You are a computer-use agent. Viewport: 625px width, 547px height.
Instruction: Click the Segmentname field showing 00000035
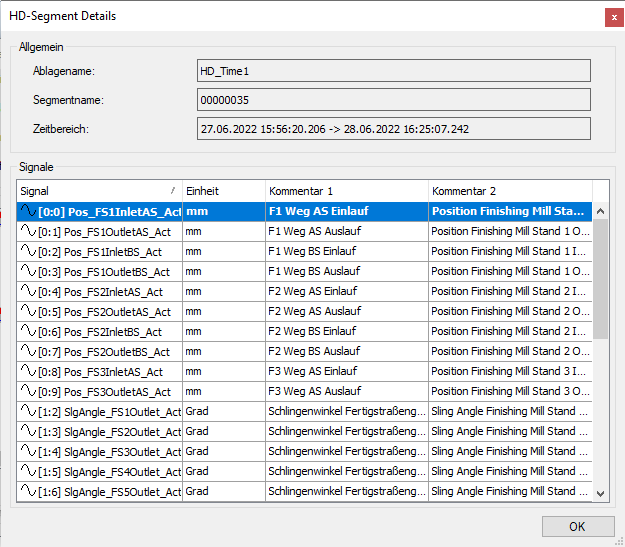pos(394,99)
